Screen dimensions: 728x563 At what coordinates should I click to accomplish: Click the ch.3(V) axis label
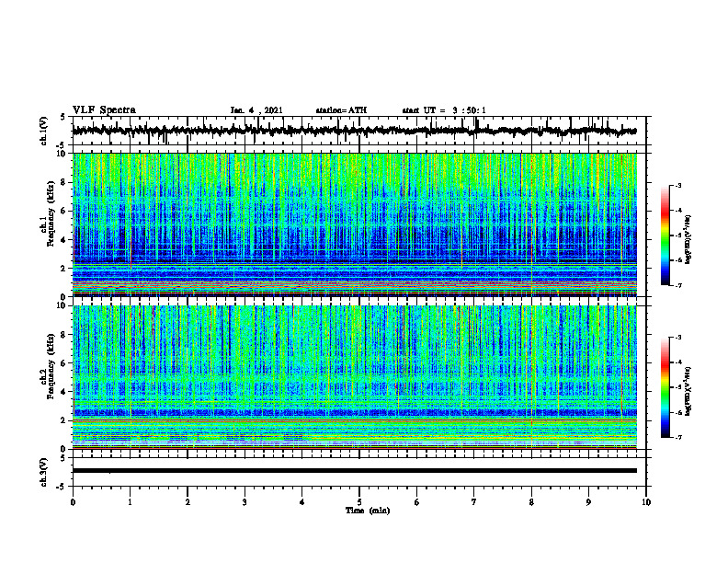pyautogui.click(x=44, y=472)
